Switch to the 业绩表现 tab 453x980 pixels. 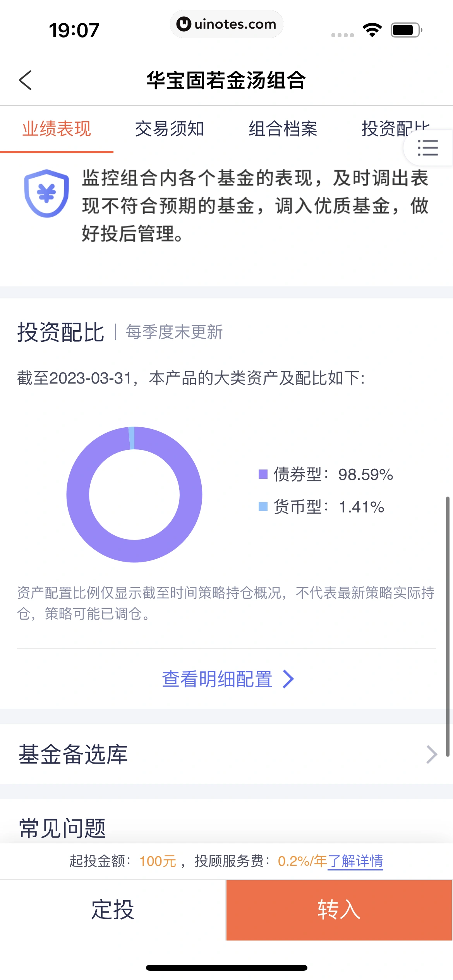[57, 129]
